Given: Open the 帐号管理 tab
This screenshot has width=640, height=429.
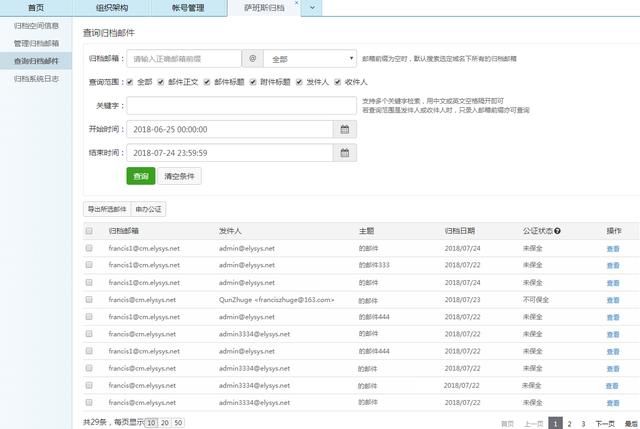Looking at the screenshot, I should (190, 8).
